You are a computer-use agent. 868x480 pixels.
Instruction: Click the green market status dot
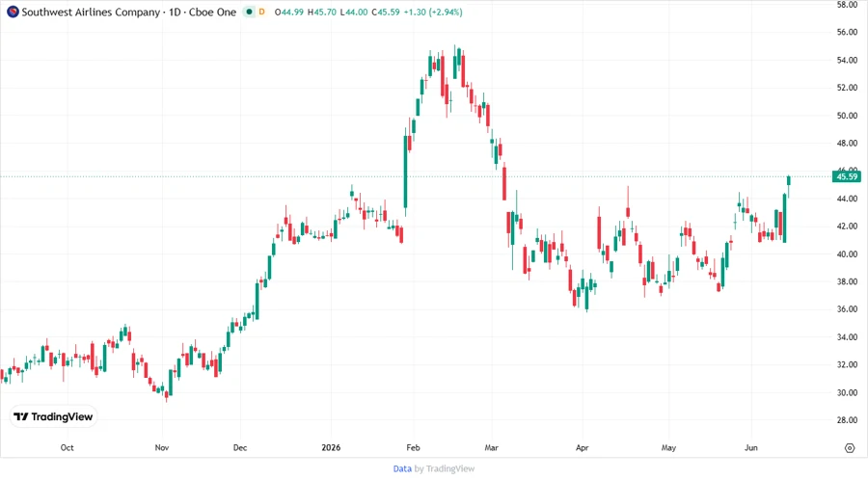pos(249,12)
